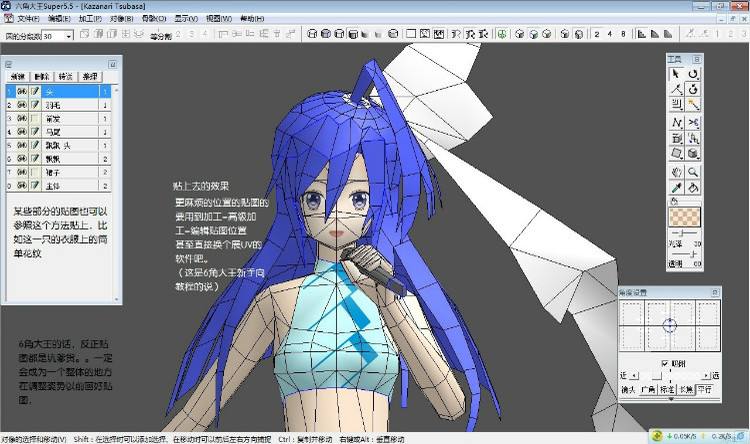Click the green mirror symmetry icon
The width and height of the screenshot is (750, 444).
coord(501,34)
